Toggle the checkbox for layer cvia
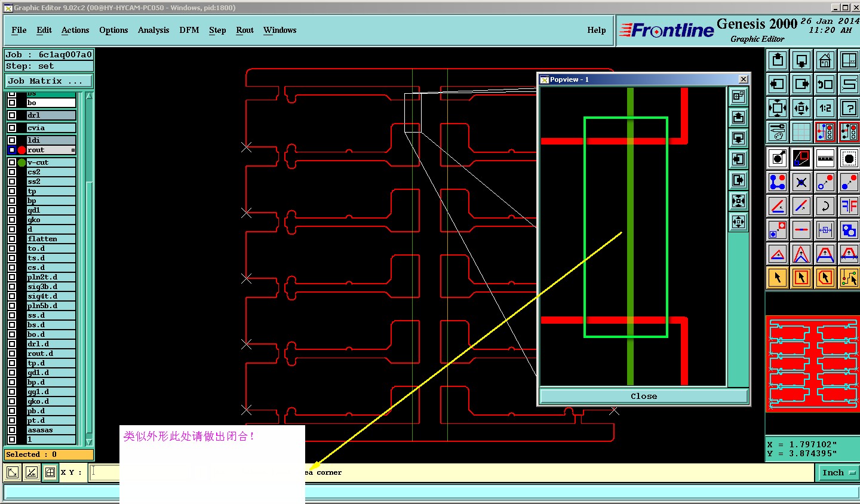 [12, 128]
